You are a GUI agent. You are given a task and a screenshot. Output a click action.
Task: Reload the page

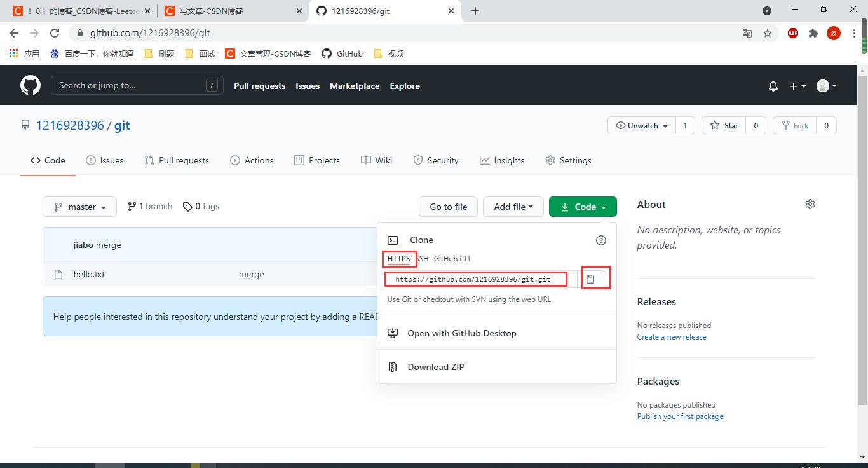[x=55, y=33]
